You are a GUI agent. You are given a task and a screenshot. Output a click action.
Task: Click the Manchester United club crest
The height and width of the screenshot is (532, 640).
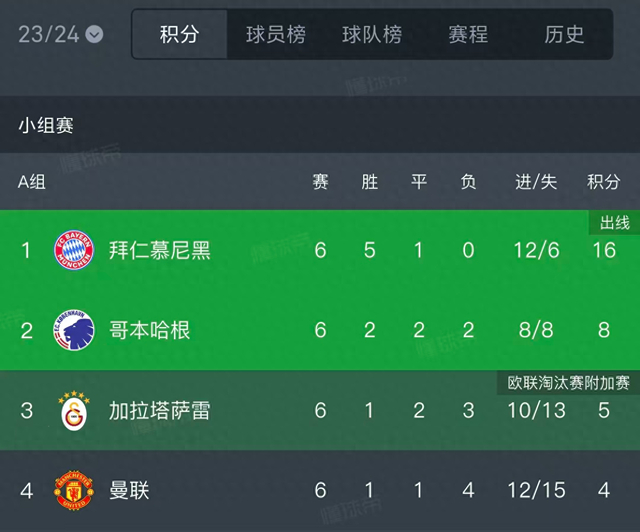click(74, 490)
